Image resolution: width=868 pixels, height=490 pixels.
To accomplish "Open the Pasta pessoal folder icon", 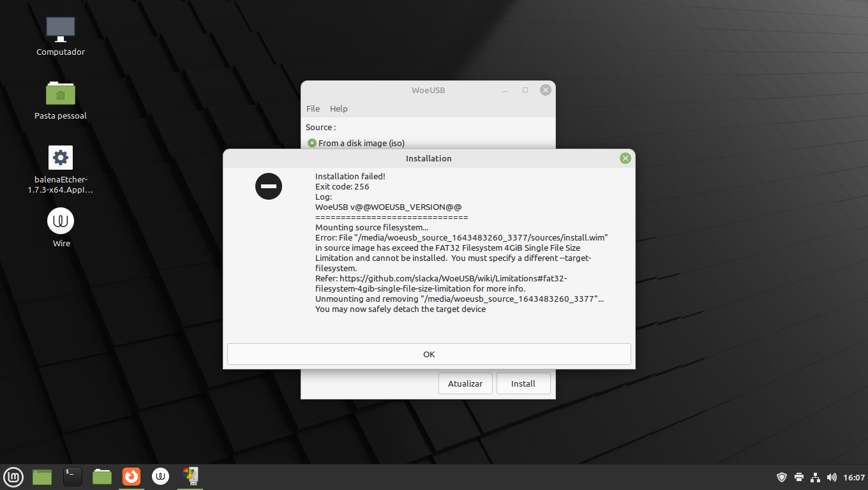I will click(61, 100).
